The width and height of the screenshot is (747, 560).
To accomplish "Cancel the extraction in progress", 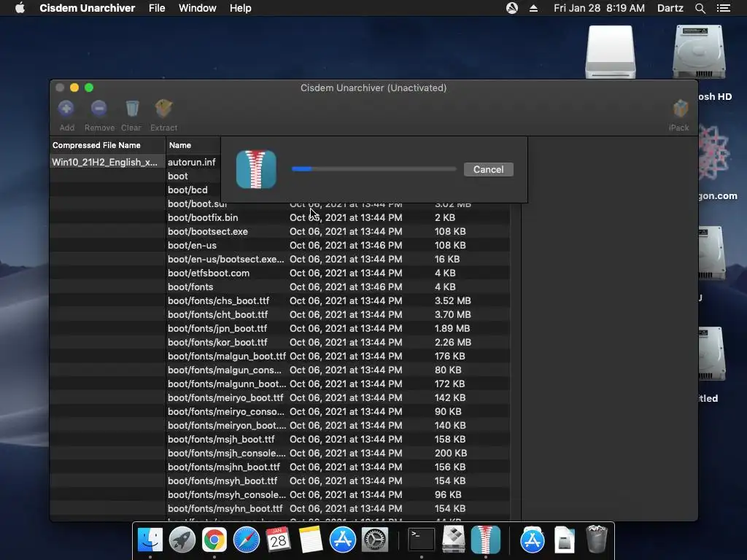I will point(488,169).
